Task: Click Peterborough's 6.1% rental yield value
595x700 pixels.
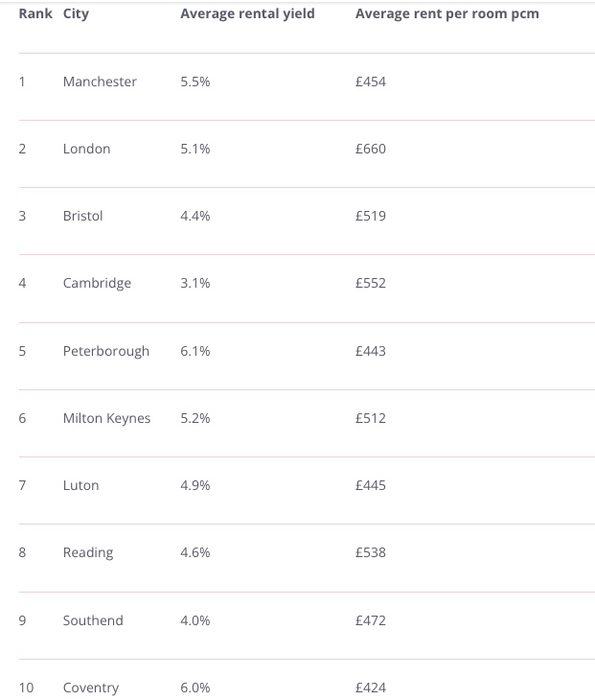Action: (195, 351)
